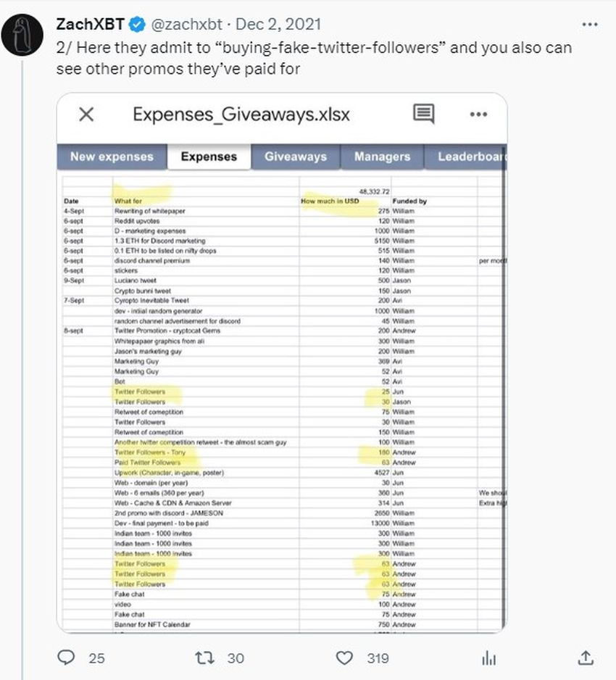This screenshot has width=616, height=680.
Task: Open the Leaderboard sheet tab
Action: (x=467, y=157)
